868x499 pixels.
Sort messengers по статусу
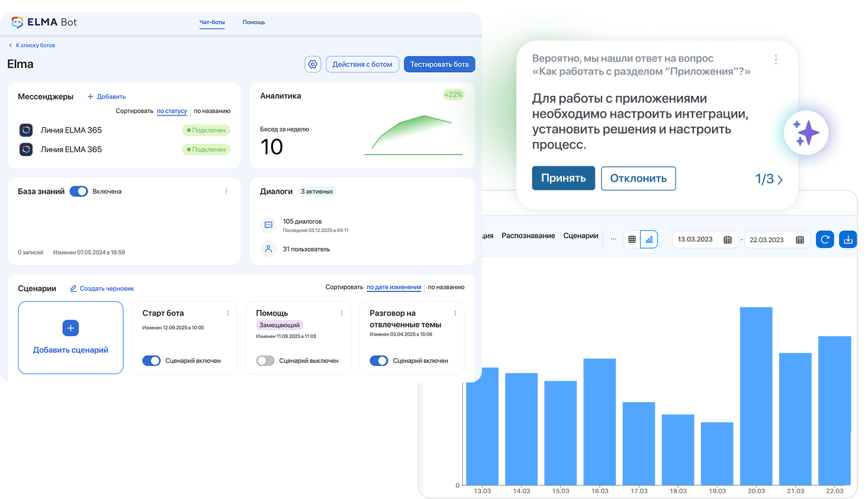(x=172, y=111)
